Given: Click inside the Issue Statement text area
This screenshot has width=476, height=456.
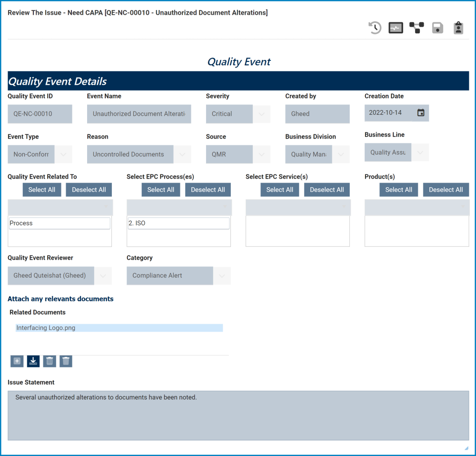Looking at the screenshot, I should tap(238, 415).
